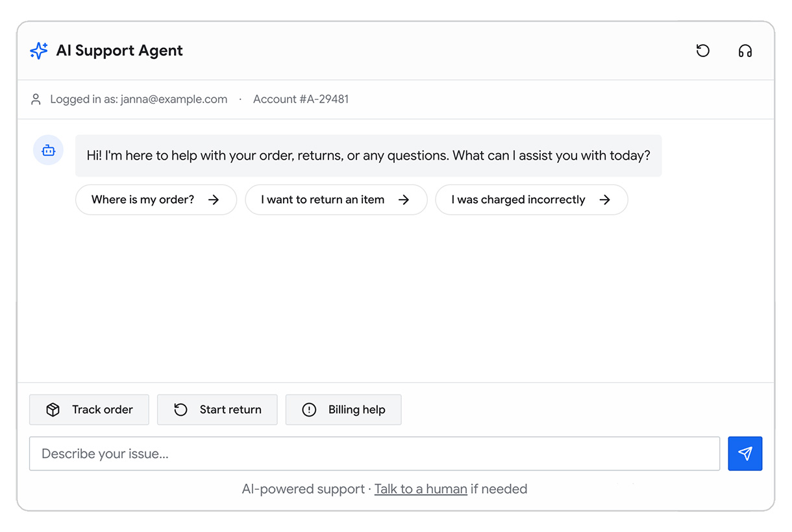This screenshot has height=532, width=792.
Task: Click the bot avatar icon
Action: point(48,151)
